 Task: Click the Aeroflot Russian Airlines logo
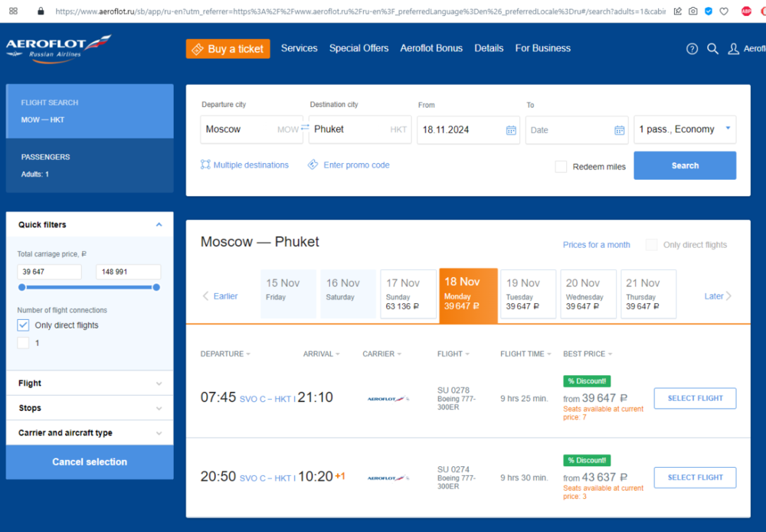click(x=59, y=48)
